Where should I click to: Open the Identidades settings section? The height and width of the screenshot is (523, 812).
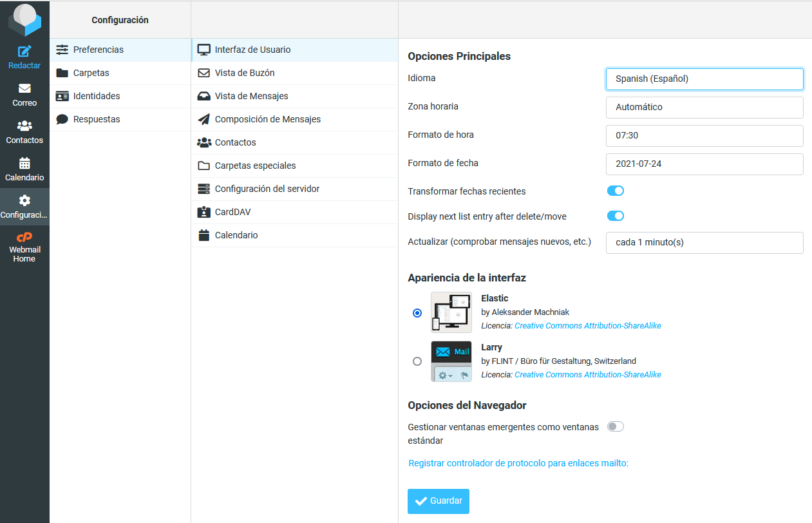(x=97, y=96)
